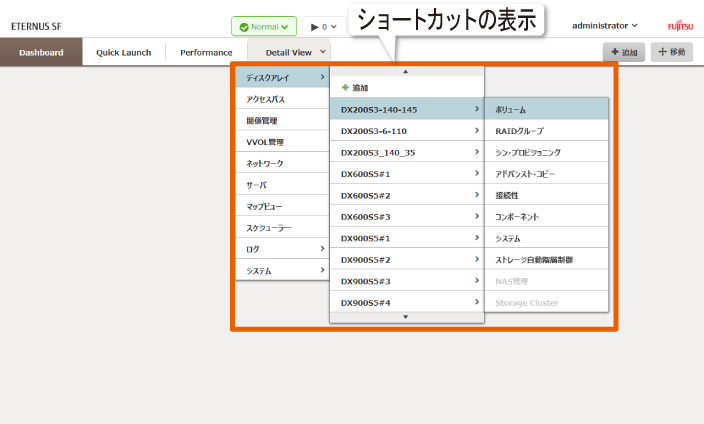Select device DX600S5#3
The height and width of the screenshot is (424, 704).
point(407,216)
